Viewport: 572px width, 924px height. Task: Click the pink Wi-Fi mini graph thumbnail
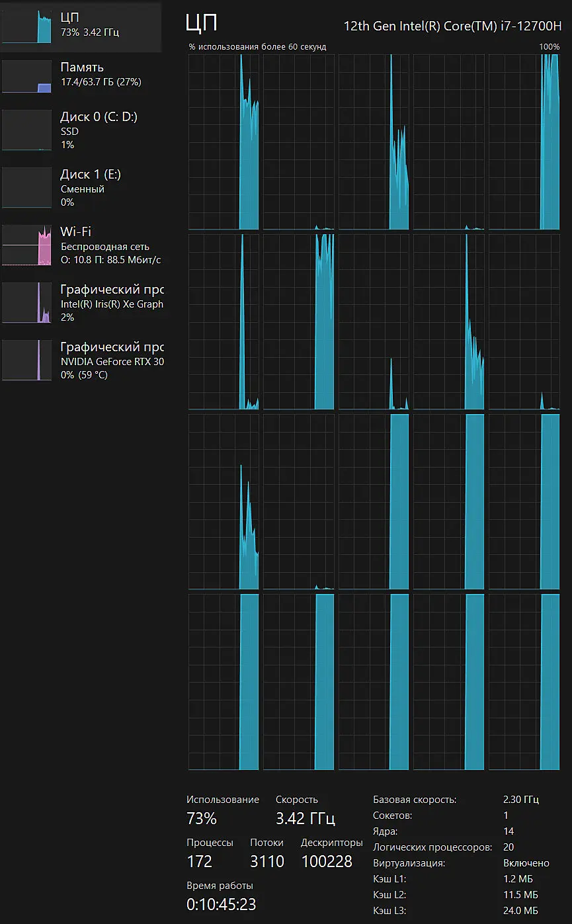coord(26,245)
